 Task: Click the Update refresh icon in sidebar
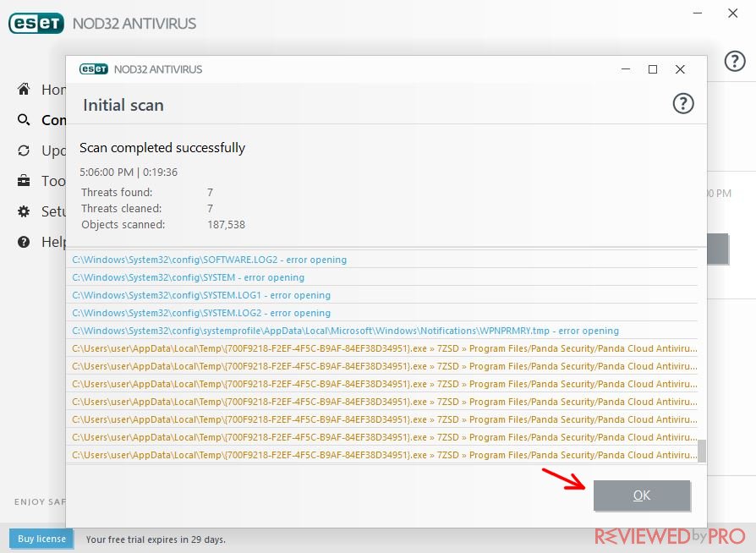pyautogui.click(x=24, y=151)
